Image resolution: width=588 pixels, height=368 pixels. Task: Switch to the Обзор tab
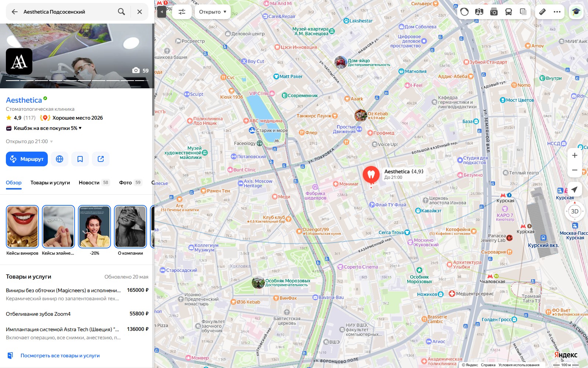[x=14, y=183]
